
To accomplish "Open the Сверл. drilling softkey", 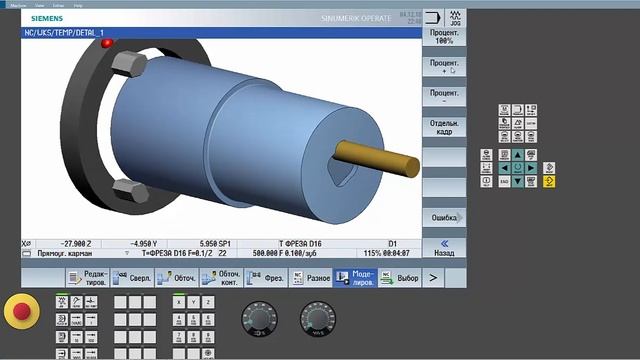I will pyautogui.click(x=132, y=278).
